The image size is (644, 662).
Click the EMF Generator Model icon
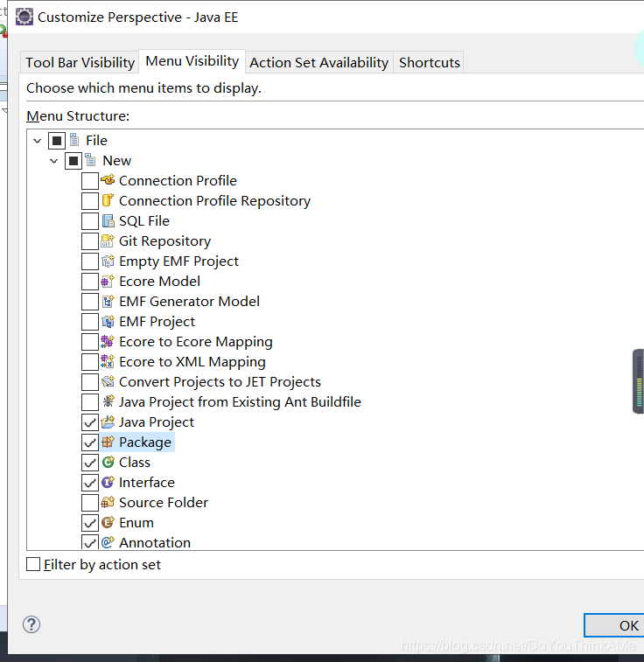108,301
